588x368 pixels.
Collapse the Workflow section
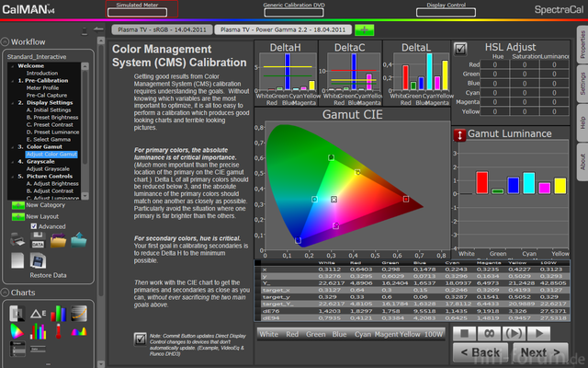[x=5, y=41]
